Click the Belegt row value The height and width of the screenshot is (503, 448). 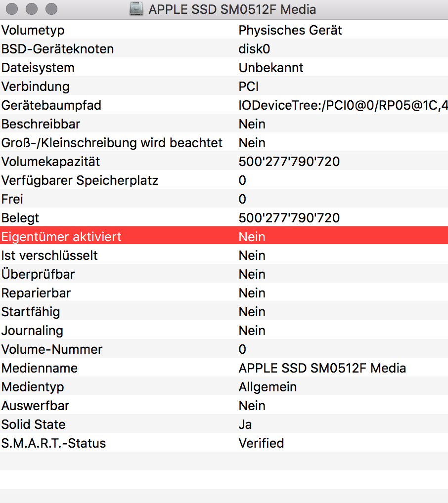click(289, 218)
